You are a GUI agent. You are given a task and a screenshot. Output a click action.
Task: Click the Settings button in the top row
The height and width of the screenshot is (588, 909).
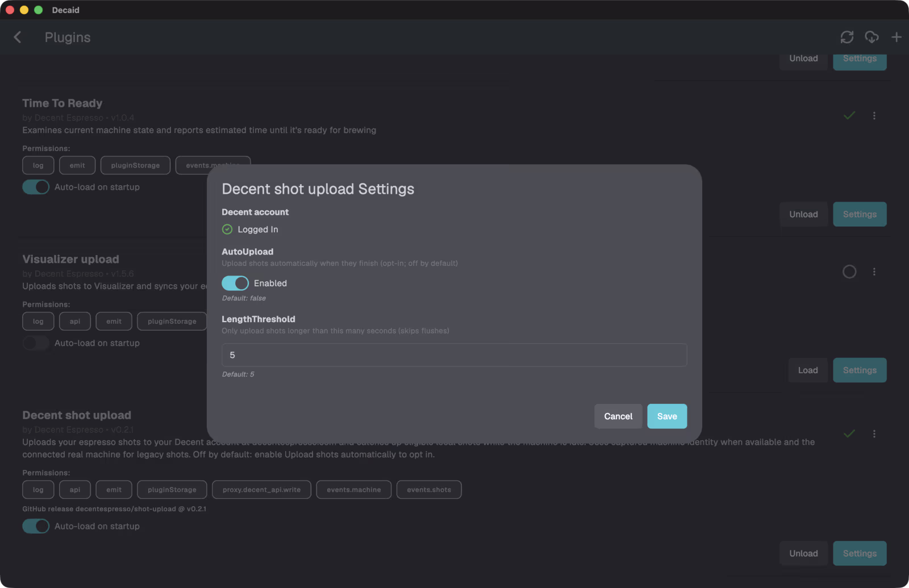pos(860,60)
